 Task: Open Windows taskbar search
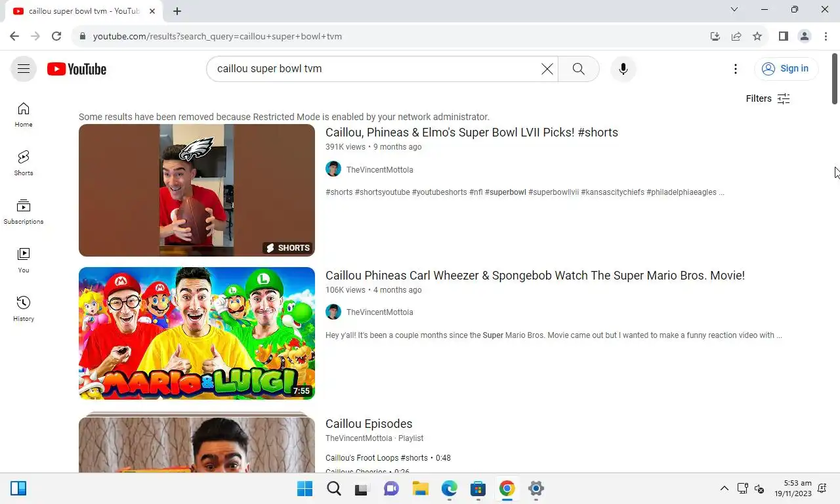pos(334,488)
